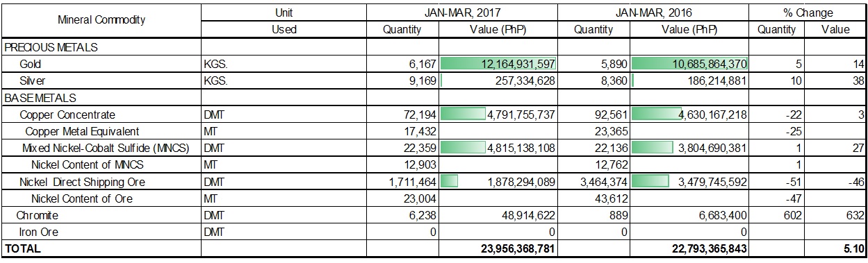Image resolution: width=868 pixels, height=263 pixels.
Task: Select the Silver 2016 value cell 186,214,881
Action: tap(689, 80)
